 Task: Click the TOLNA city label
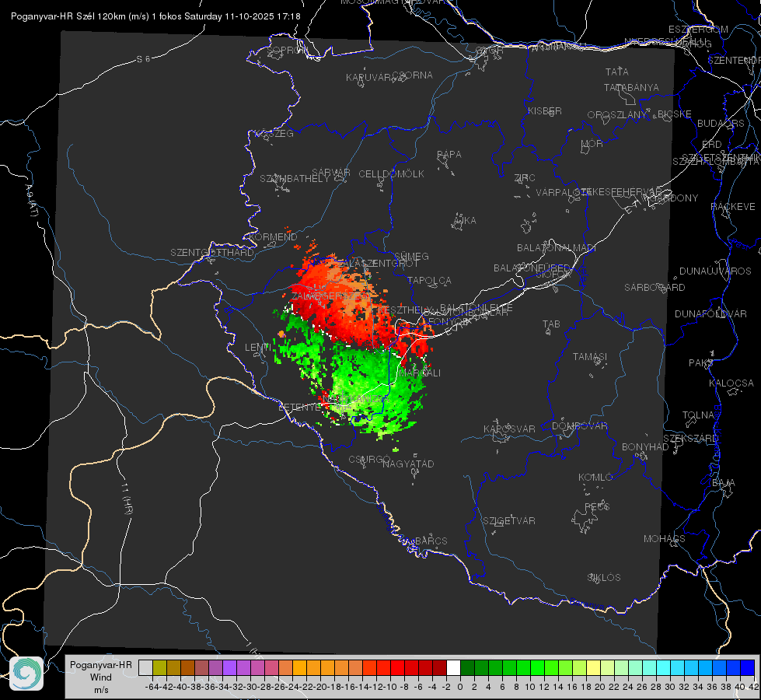698,415
